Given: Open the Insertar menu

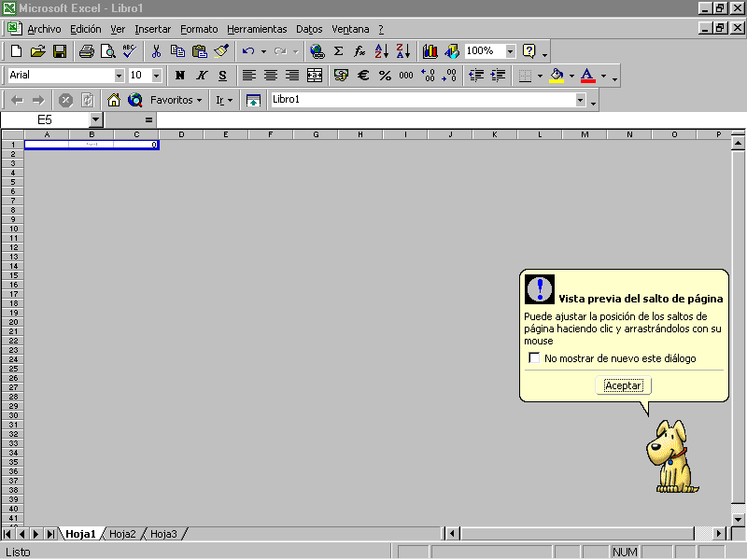Looking at the screenshot, I should (x=152, y=29).
